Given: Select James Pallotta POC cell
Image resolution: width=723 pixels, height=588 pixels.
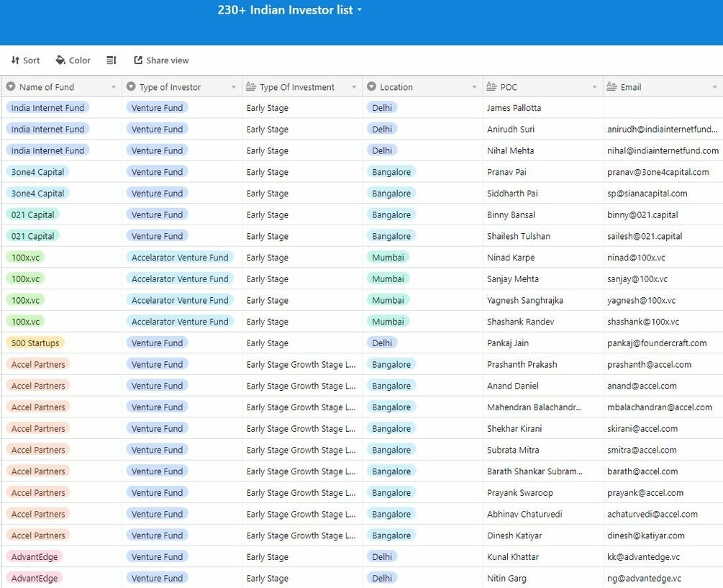Looking at the screenshot, I should 542,108.
